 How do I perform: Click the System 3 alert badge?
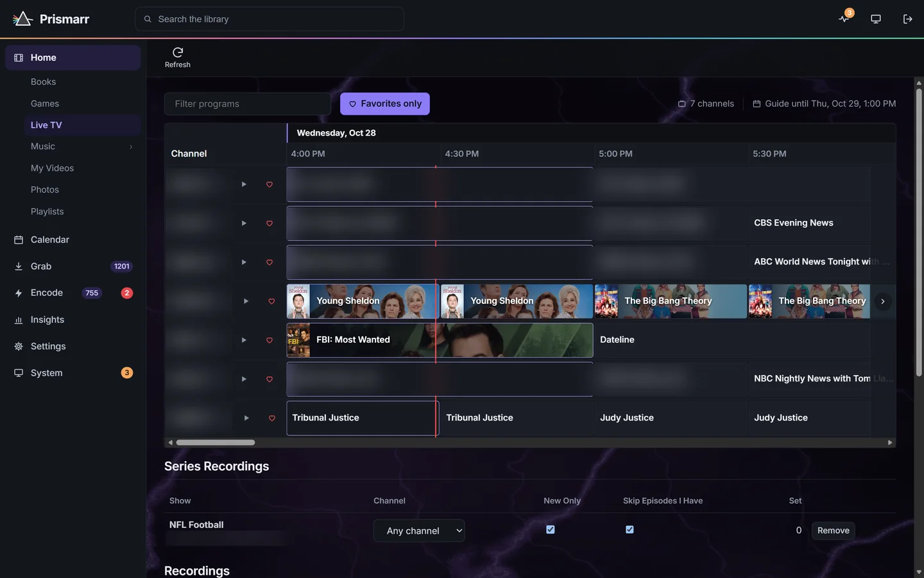coord(127,373)
